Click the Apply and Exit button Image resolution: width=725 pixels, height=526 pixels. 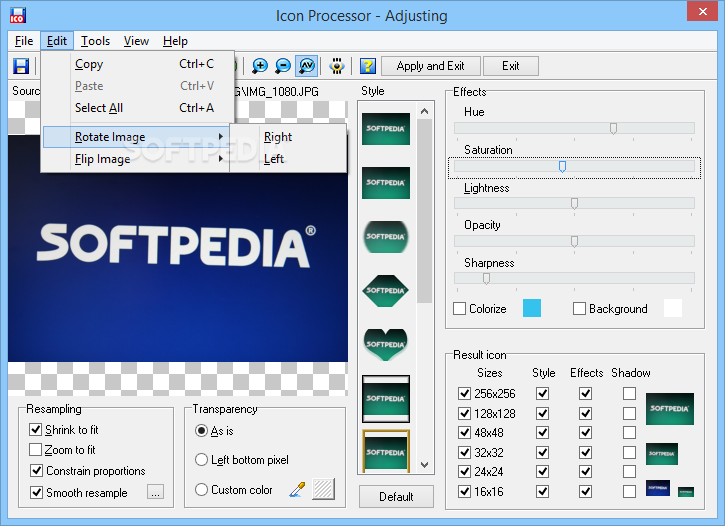point(430,66)
